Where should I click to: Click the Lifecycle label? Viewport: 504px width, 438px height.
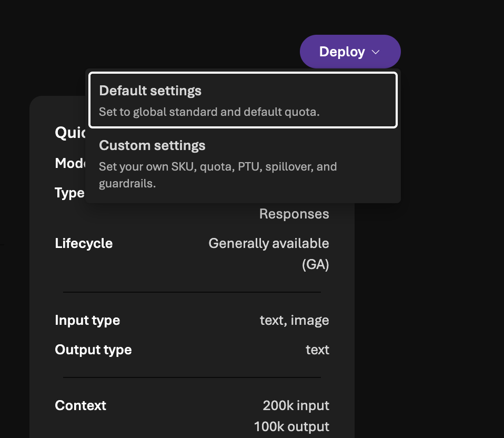pos(84,243)
